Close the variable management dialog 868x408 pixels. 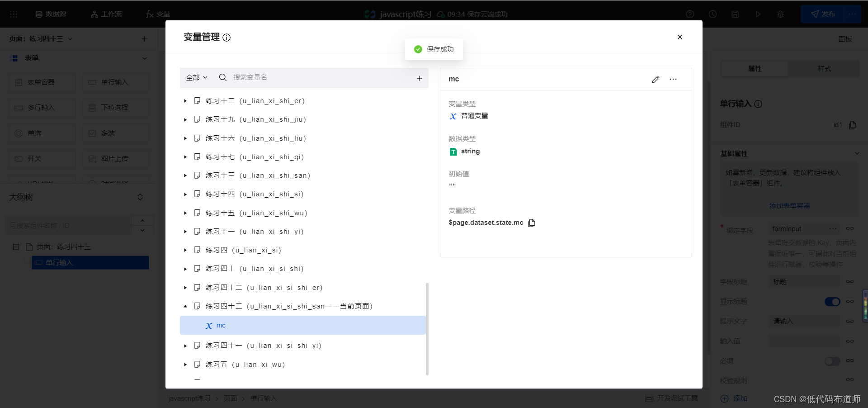click(679, 37)
